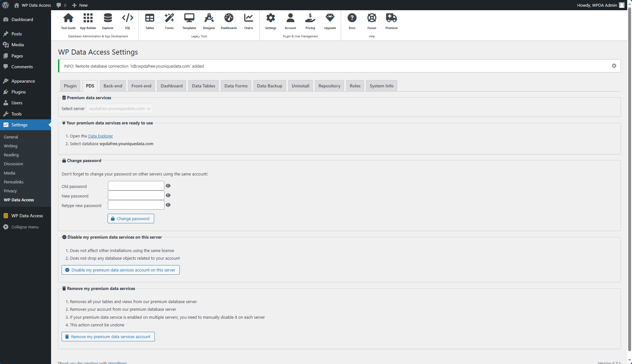
Task: Click inside the Old password input field
Action: [136, 186]
